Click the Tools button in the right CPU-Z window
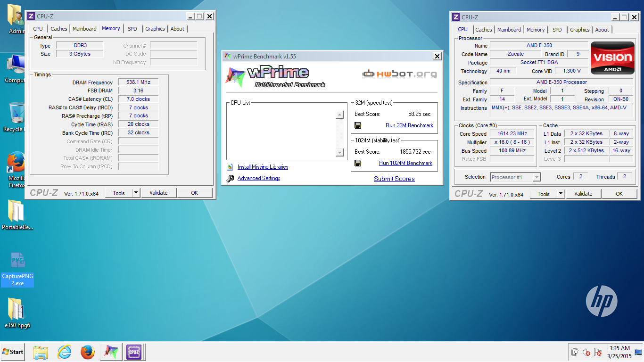The width and height of the screenshot is (644, 362). [544, 194]
